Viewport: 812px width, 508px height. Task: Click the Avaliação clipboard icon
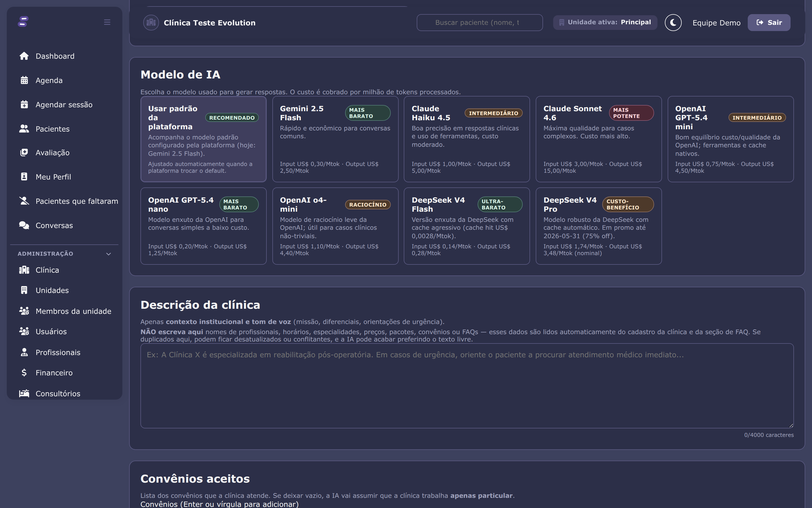(x=24, y=152)
